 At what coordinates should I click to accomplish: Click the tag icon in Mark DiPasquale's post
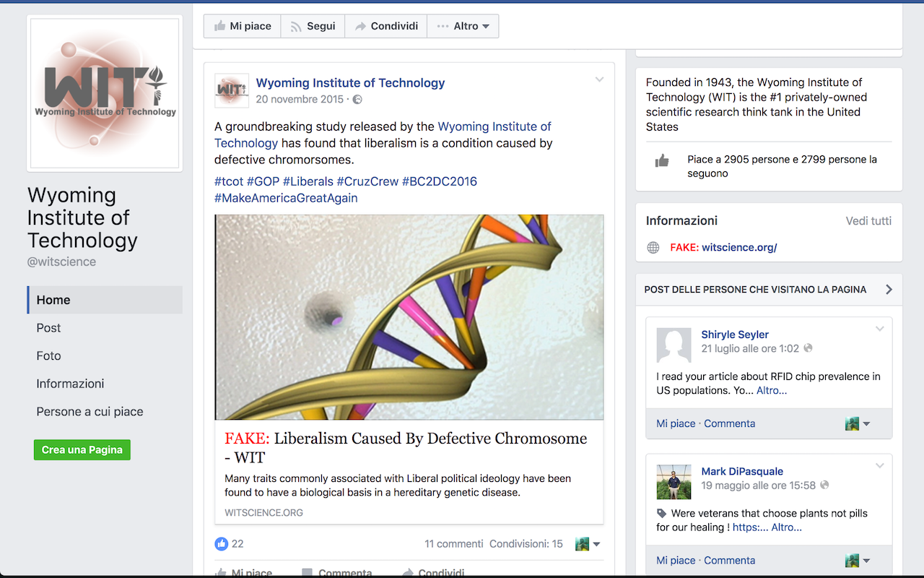(x=662, y=514)
